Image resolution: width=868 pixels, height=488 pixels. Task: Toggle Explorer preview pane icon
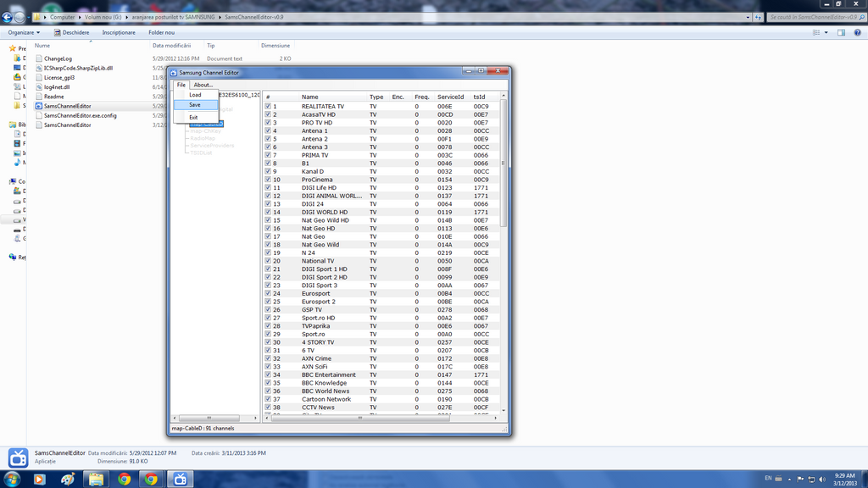tap(841, 33)
